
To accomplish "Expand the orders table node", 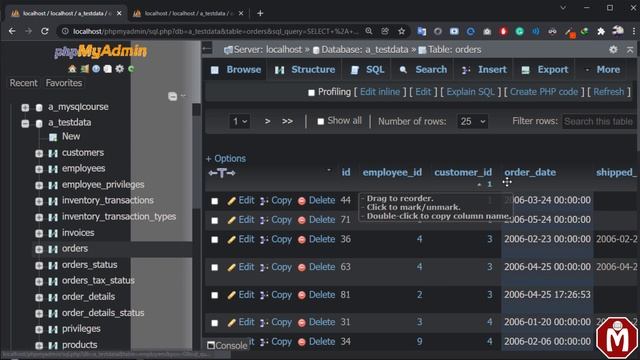I will click(x=39, y=249).
